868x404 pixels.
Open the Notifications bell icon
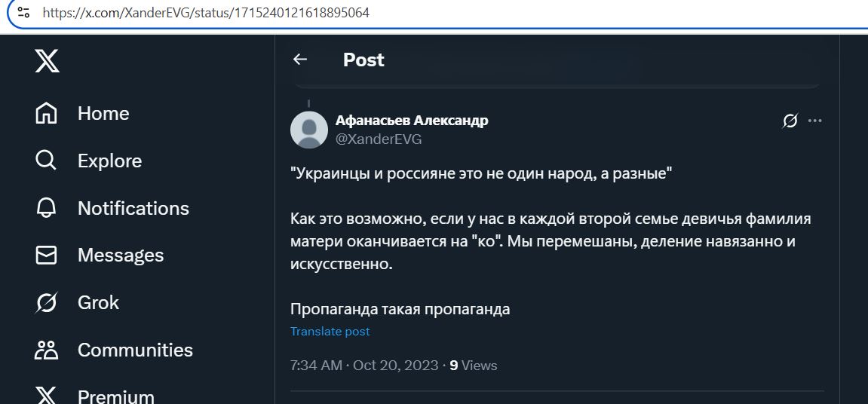coord(46,208)
